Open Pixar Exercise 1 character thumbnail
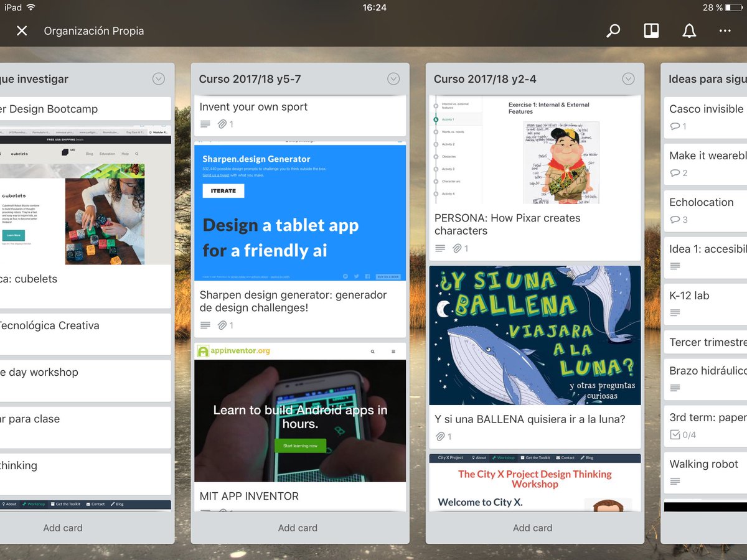Viewport: 747px width, 560px height. [535, 150]
